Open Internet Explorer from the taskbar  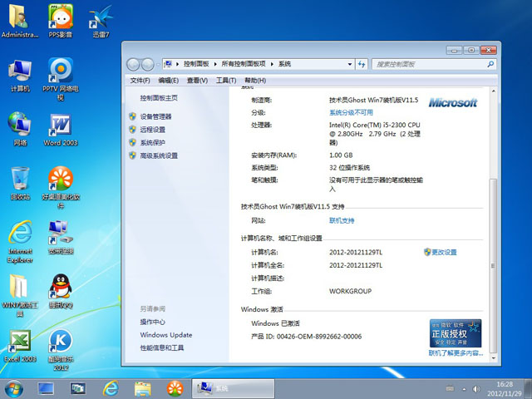111,389
